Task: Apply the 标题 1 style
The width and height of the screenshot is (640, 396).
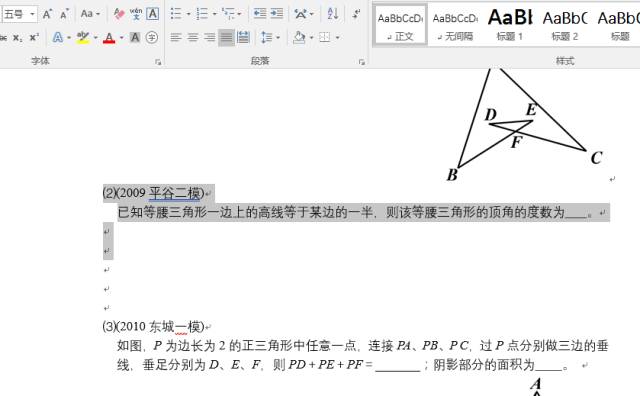Action: coord(510,25)
